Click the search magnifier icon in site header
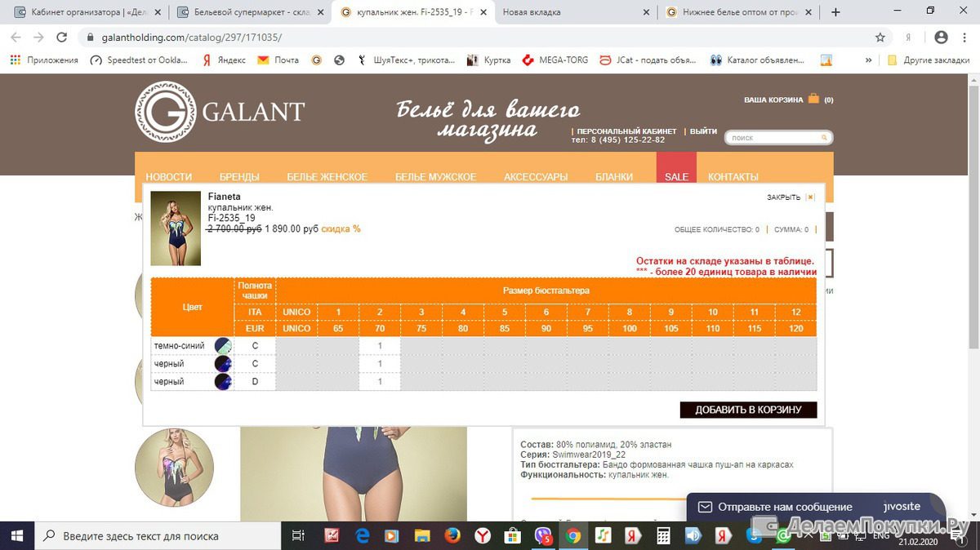This screenshot has height=550, width=980. tap(825, 138)
